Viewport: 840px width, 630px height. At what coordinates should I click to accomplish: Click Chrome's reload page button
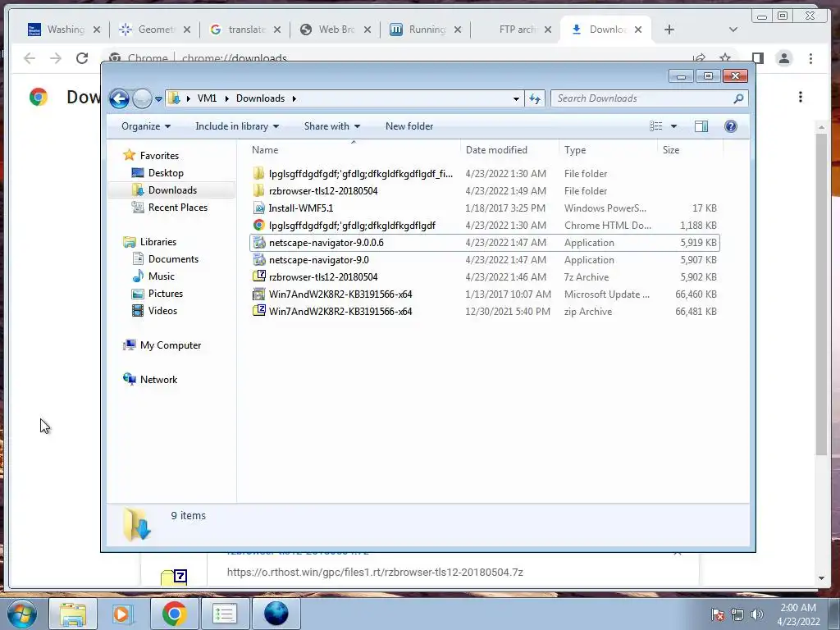pos(81,58)
